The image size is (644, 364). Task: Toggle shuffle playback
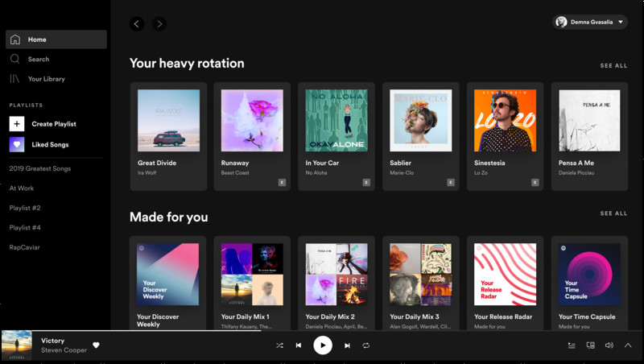(x=279, y=345)
